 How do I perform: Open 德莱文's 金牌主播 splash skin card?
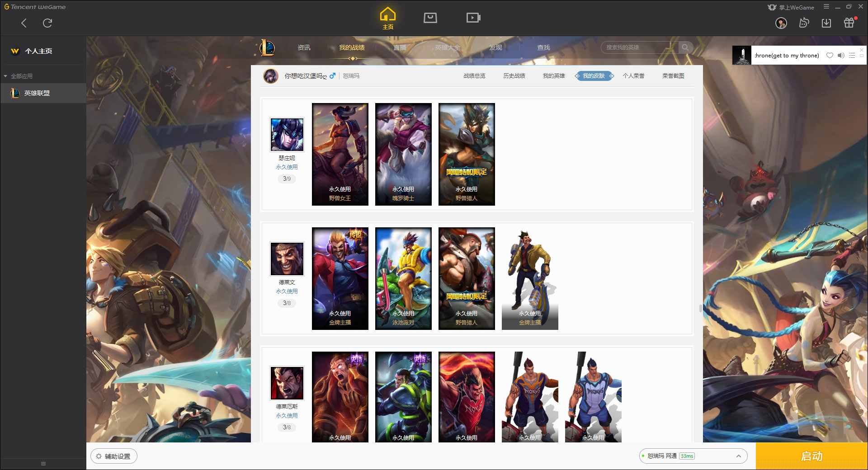tap(340, 278)
